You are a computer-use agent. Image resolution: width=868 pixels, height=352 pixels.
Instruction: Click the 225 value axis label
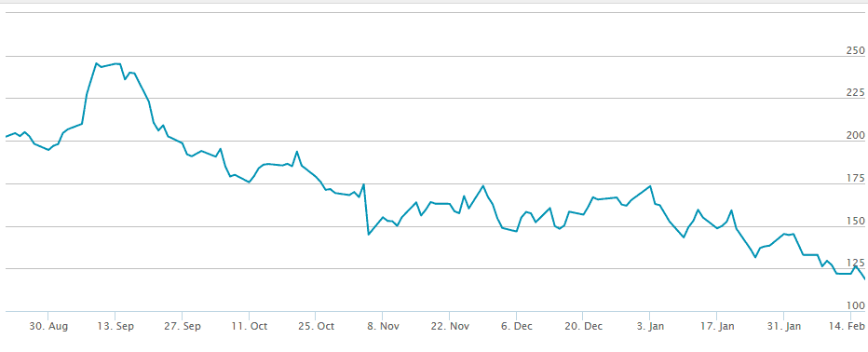click(856, 92)
